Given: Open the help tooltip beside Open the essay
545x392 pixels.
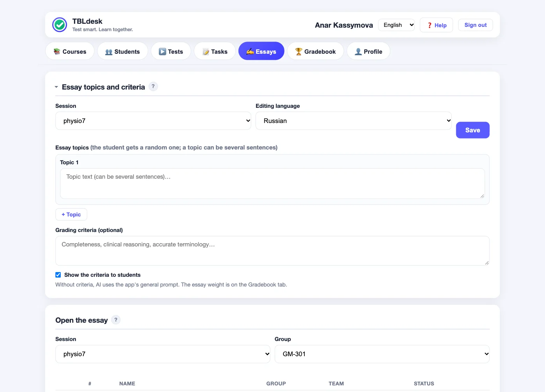Looking at the screenshot, I should click(x=116, y=320).
